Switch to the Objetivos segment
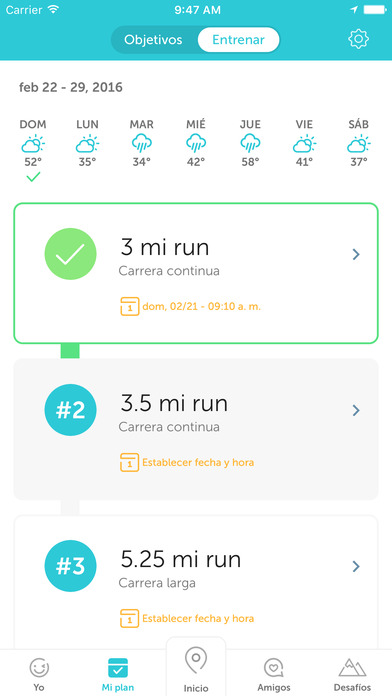Image resolution: width=392 pixels, height=696 pixels. point(153,40)
